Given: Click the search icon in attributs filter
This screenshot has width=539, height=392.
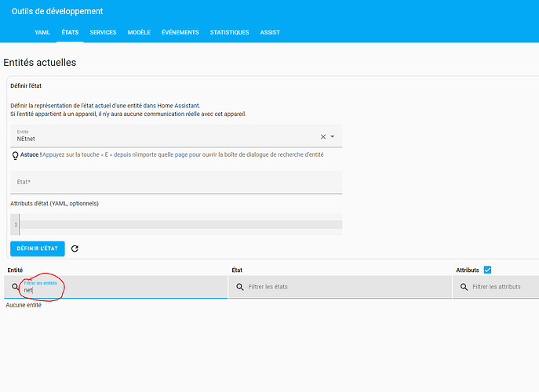Looking at the screenshot, I should tap(464, 286).
